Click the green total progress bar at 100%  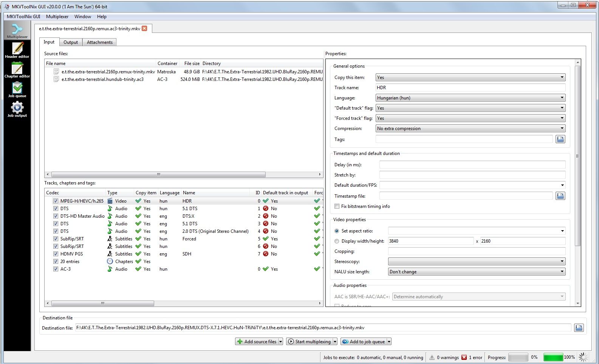point(553,357)
